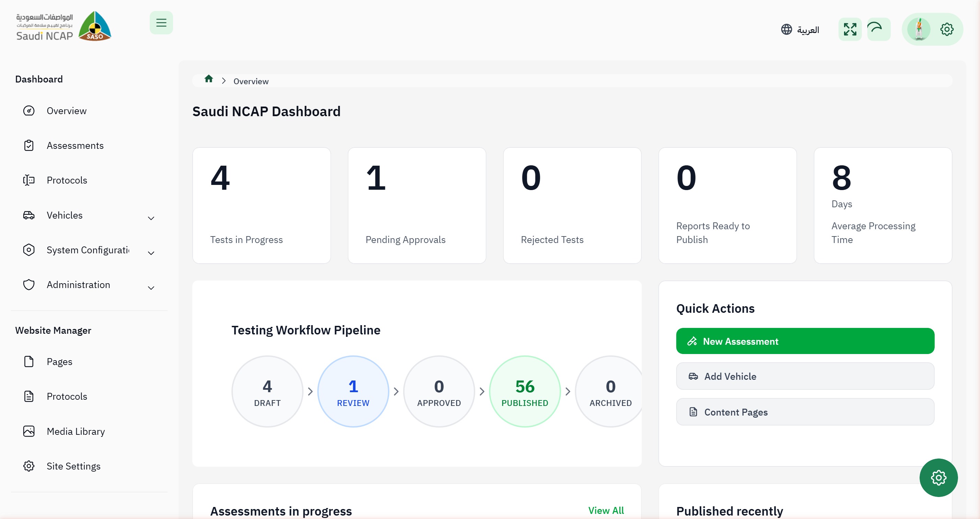Select the APPROVED pipeline stage circle
980x519 pixels.
[439, 391]
